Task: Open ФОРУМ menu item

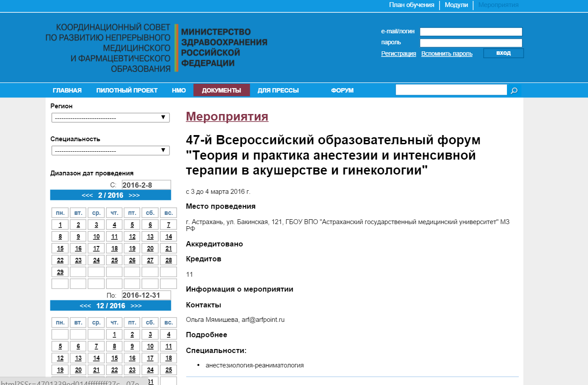Action: click(342, 90)
